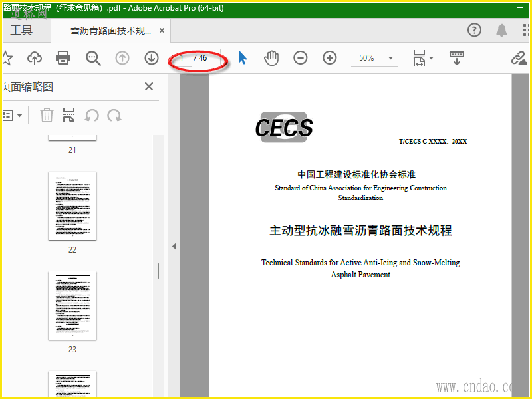Select the page 23 thumbnail
Viewport: 532px width, 399px height.
[x=72, y=305]
